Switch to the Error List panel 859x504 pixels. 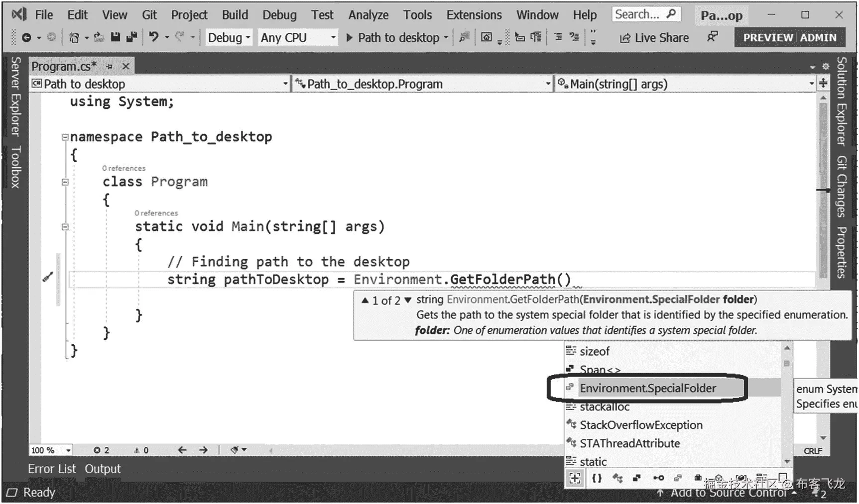pyautogui.click(x=51, y=468)
